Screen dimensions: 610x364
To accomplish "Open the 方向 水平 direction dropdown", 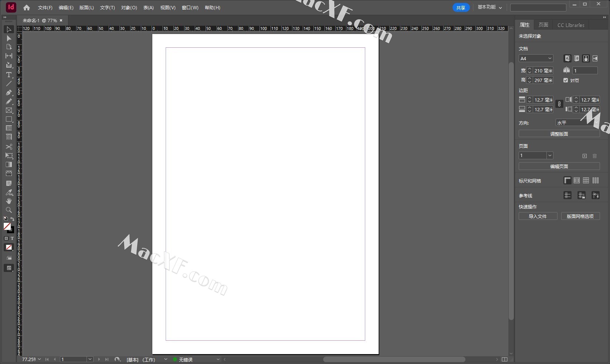I will pyautogui.click(x=577, y=123).
